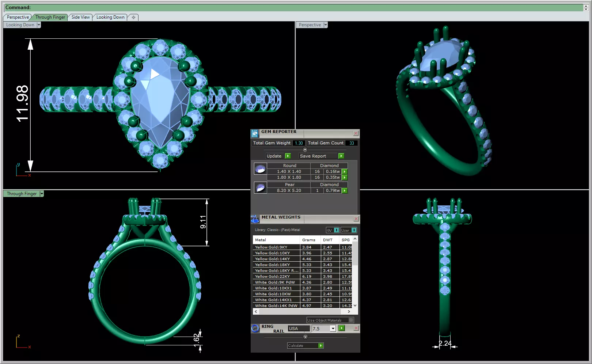Screen dimensions: 592x364
Task: Click the 1.80 X 1.80 gem size
Action: point(289,177)
